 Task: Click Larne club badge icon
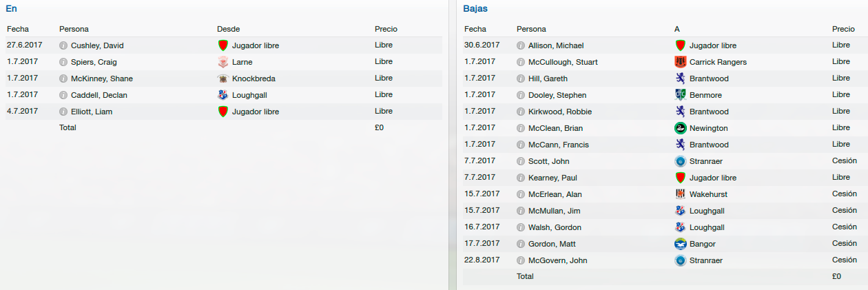[223, 62]
